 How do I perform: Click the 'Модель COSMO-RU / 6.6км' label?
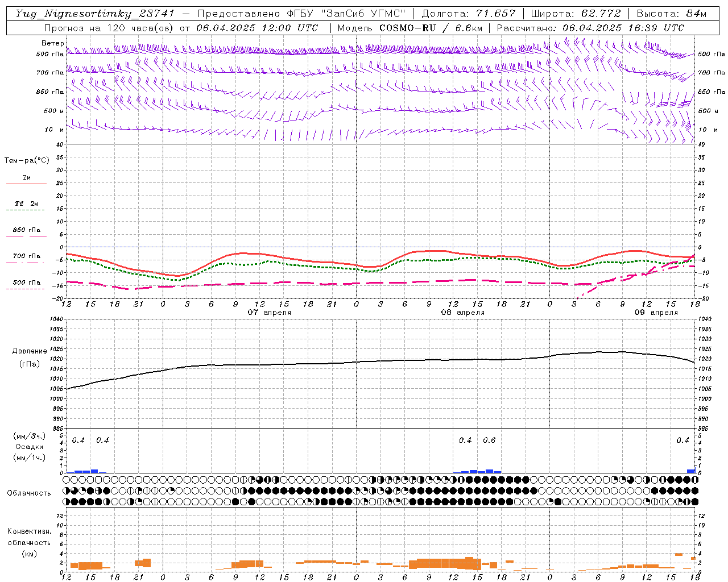pos(410,28)
